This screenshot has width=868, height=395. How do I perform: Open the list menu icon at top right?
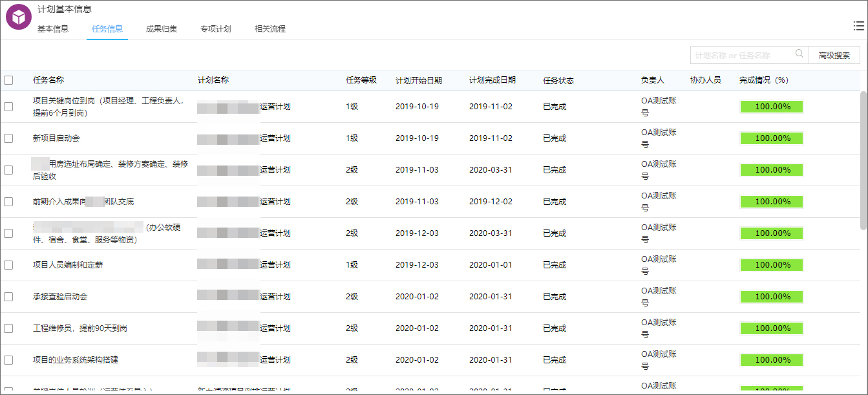click(858, 26)
